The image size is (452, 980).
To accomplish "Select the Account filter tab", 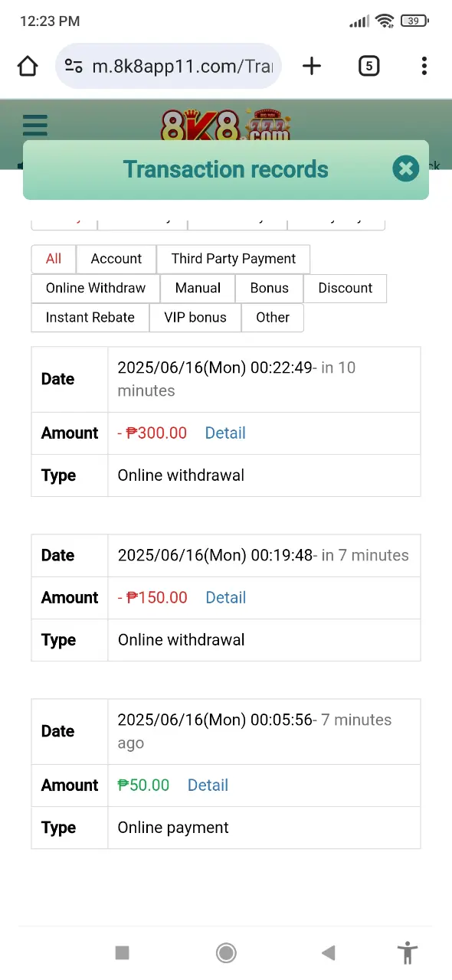I will pyautogui.click(x=116, y=259).
